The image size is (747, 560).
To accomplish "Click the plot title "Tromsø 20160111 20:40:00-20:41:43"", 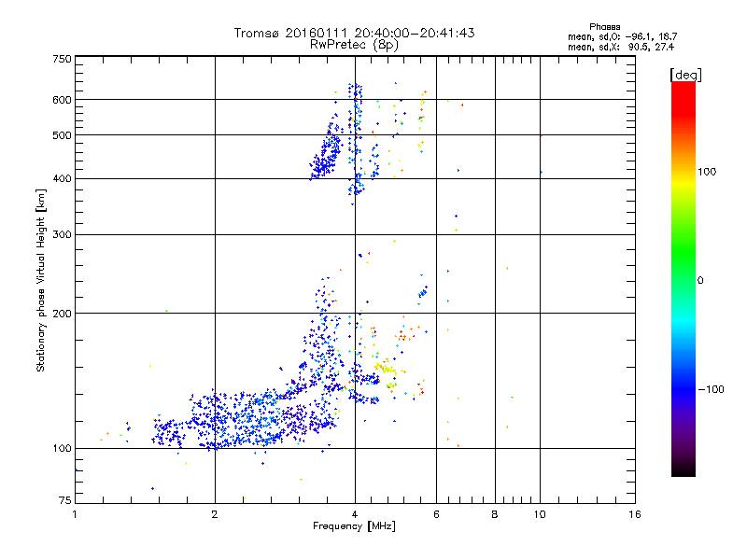I will pyautogui.click(x=354, y=33).
